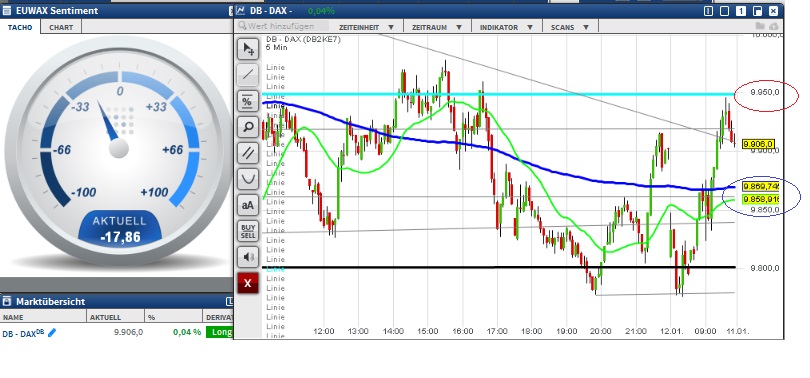Screen dimensions: 810x378
Task: Click the Marktübersicht panel icon
Action: 7,301
